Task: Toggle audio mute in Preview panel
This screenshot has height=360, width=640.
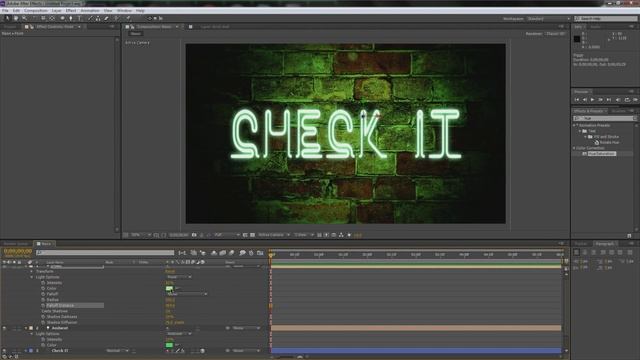Action: pos(618,100)
